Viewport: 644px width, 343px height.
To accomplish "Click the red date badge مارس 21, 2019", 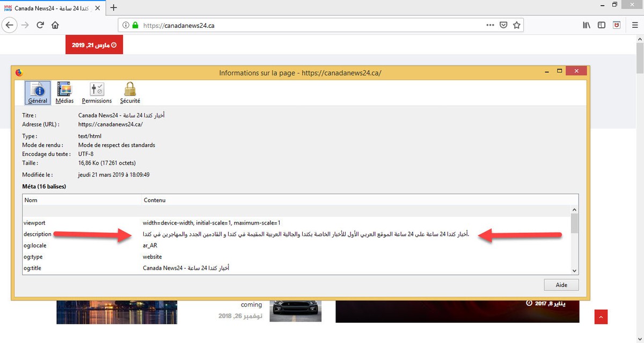I will 94,45.
